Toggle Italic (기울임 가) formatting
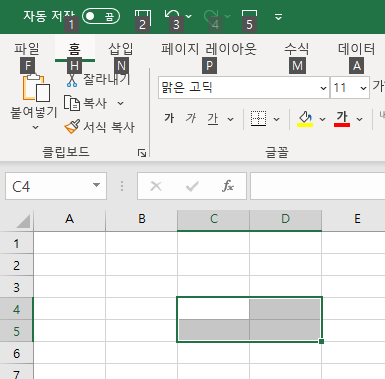Screen dimensions: 385x379 coord(191,118)
